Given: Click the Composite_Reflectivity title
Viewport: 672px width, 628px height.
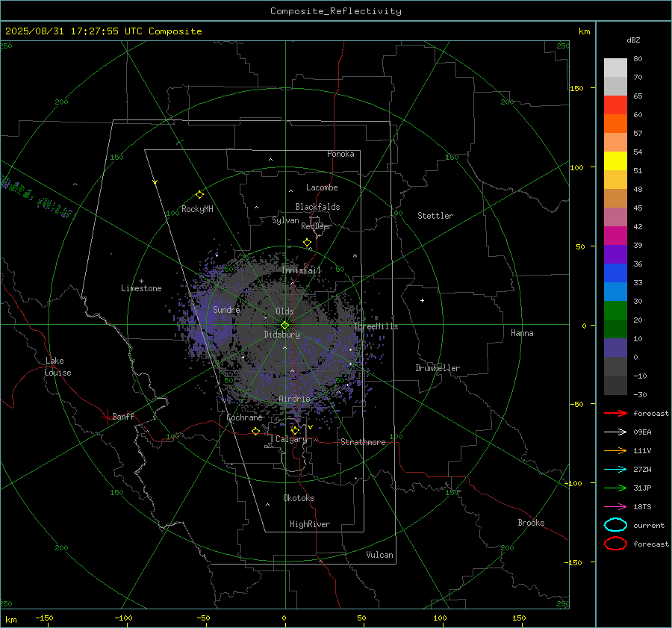Looking at the screenshot, I should click(x=336, y=11).
